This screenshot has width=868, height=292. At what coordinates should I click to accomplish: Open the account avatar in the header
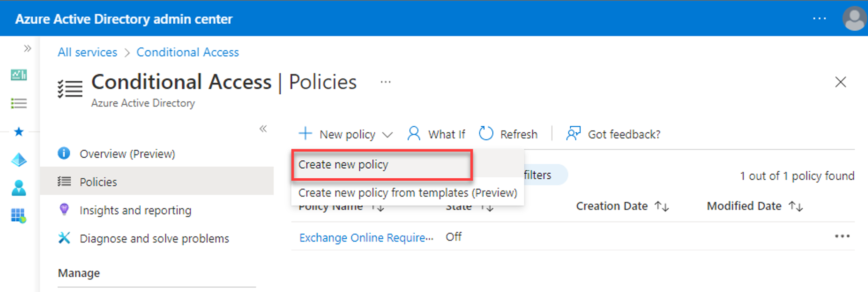855,19
